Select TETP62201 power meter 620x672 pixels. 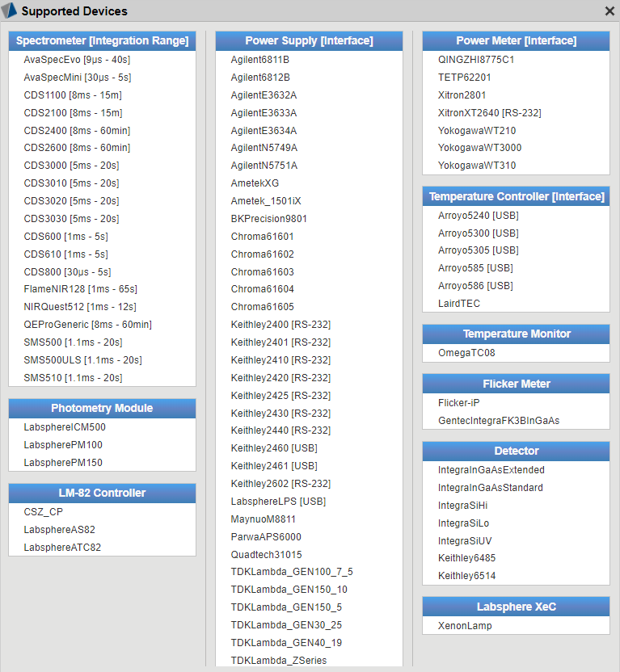[x=464, y=78]
